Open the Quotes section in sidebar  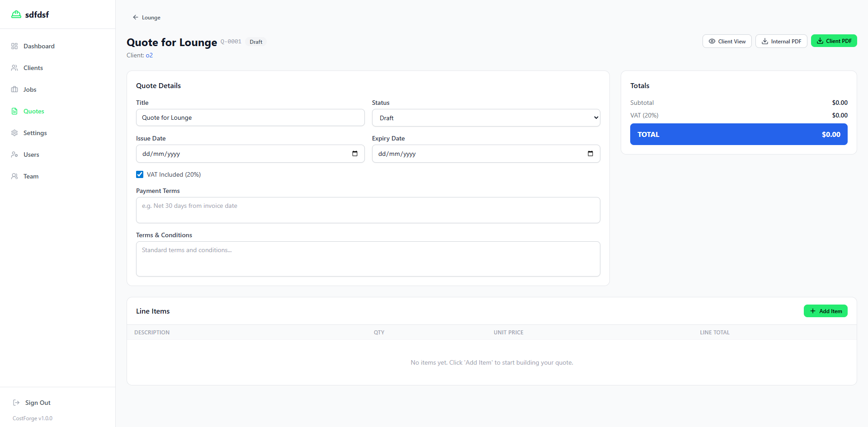click(x=34, y=111)
